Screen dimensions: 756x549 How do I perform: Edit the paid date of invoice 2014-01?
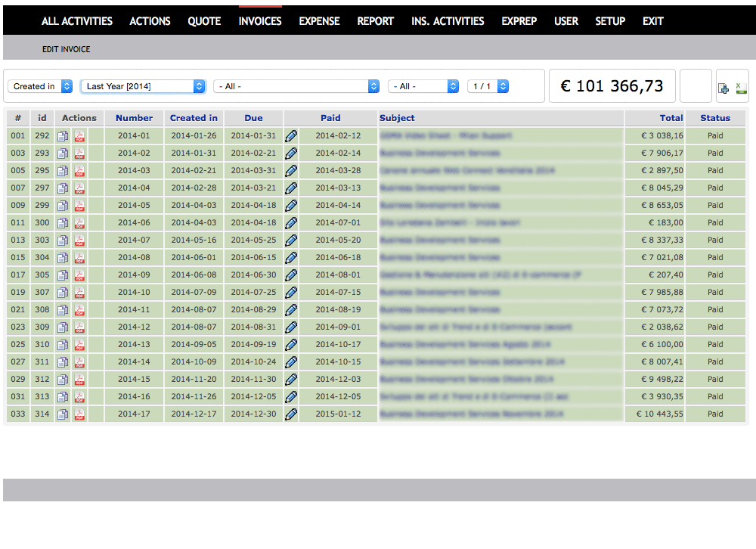291,136
